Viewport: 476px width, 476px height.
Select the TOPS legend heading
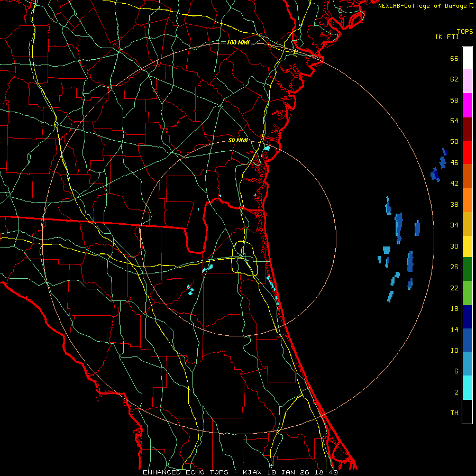[465, 32]
